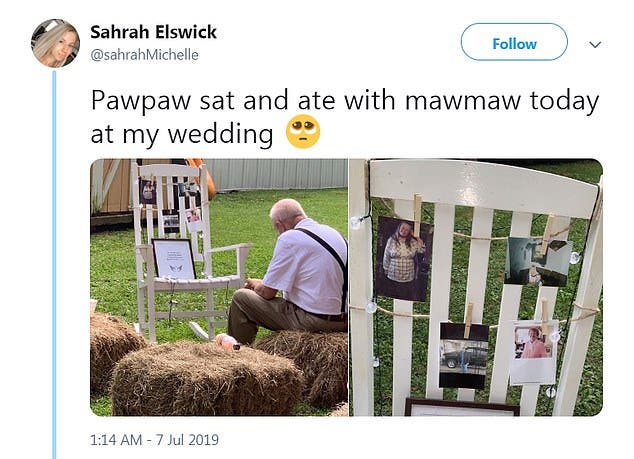Screen dimensions: 634x459
Task: Click the clipped photo of the dark truck
Action: click(x=463, y=355)
